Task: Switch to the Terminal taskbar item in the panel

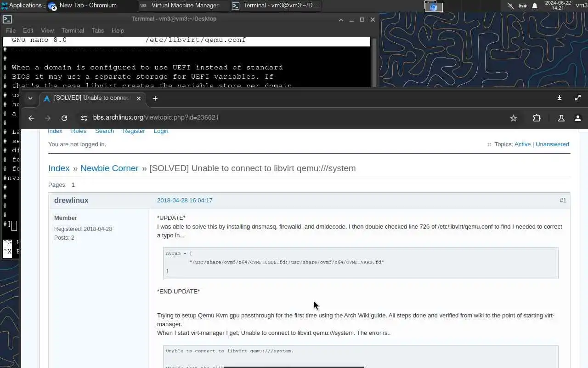Action: [276, 6]
